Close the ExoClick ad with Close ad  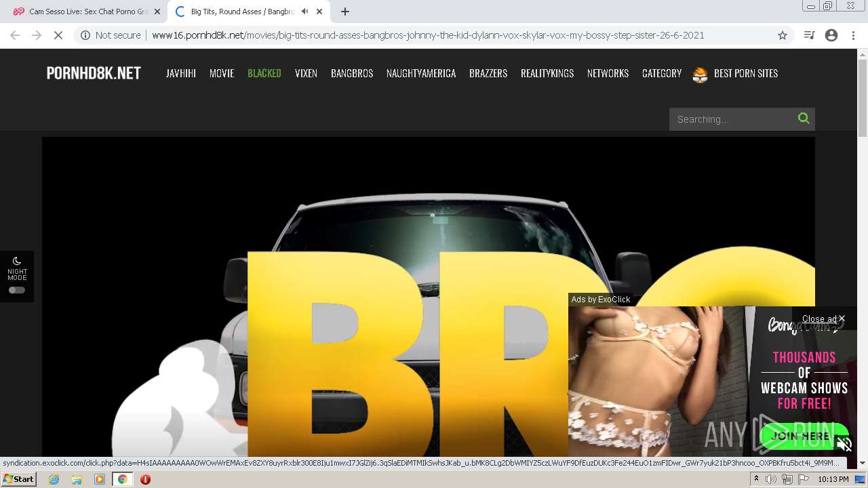[x=823, y=319]
